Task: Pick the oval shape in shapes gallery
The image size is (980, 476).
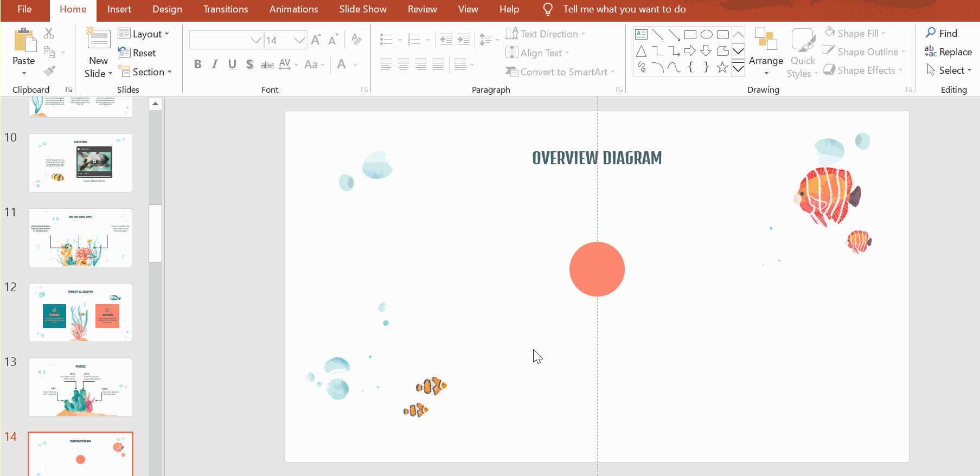Action: pos(706,35)
